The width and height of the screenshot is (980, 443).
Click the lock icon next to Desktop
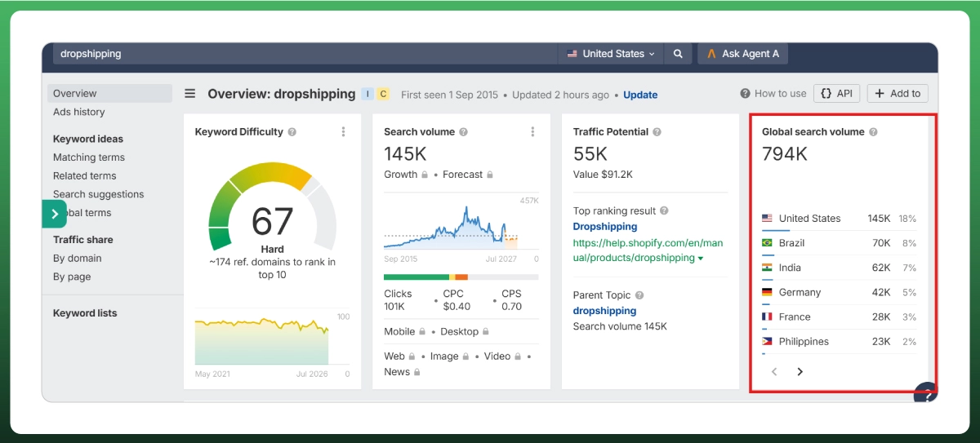(x=486, y=332)
